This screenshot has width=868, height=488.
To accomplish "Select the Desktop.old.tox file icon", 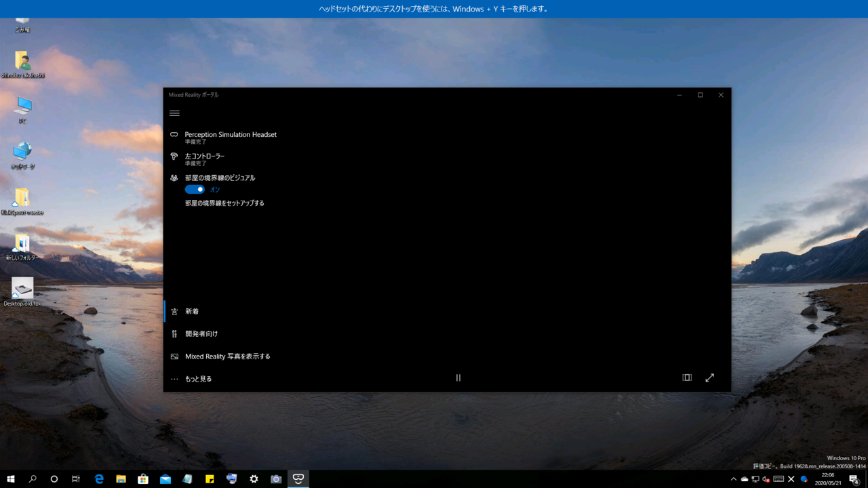I will coord(22,292).
